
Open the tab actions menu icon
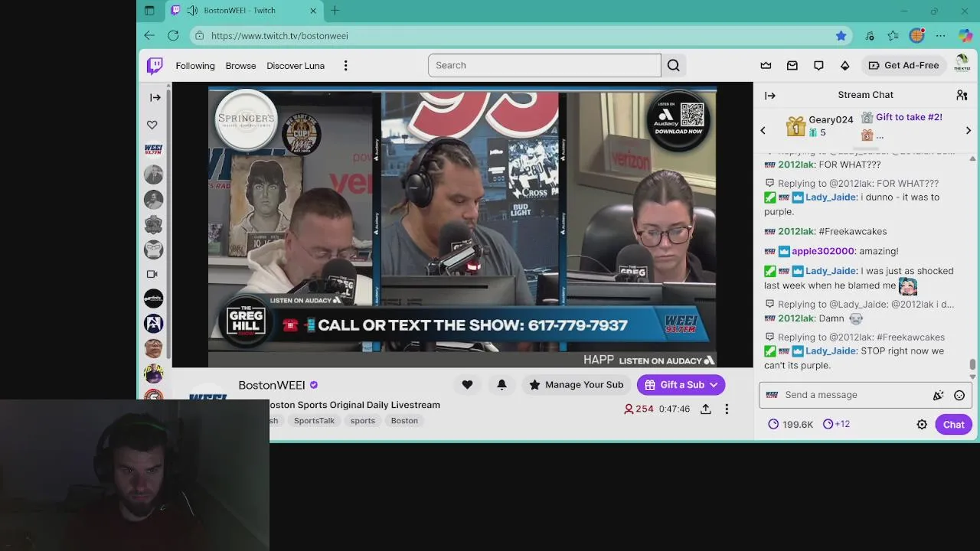tap(149, 11)
